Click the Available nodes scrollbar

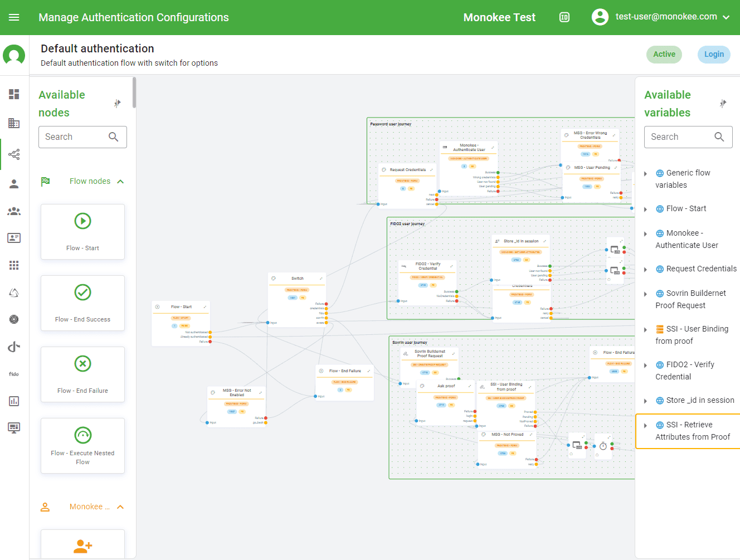point(134,92)
